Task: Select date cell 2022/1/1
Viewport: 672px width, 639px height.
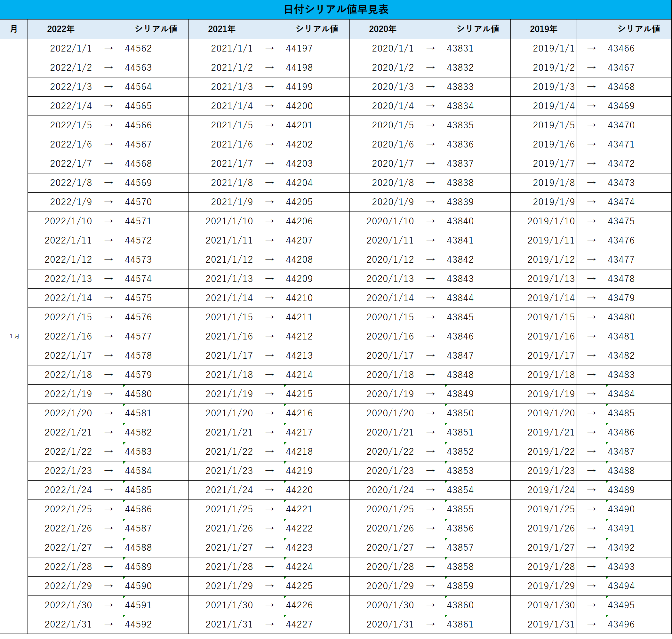Action: pos(60,48)
